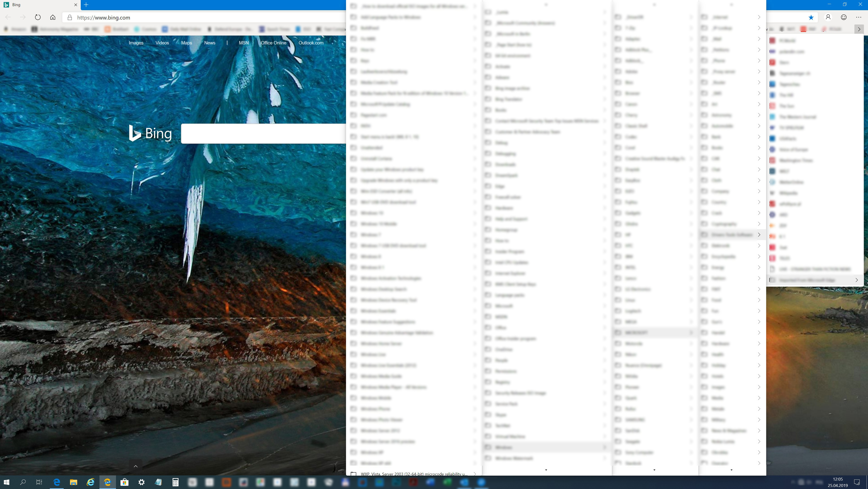Open a new tab

(86, 5)
